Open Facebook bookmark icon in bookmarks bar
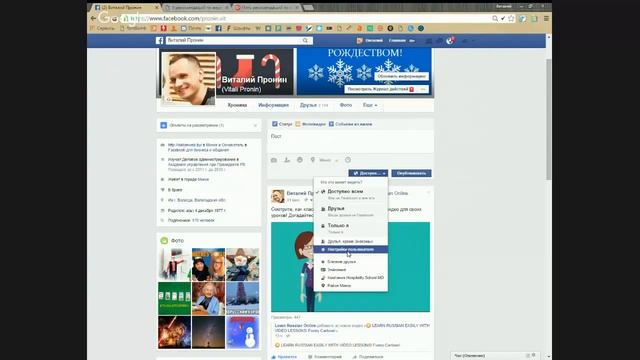 coord(218,28)
